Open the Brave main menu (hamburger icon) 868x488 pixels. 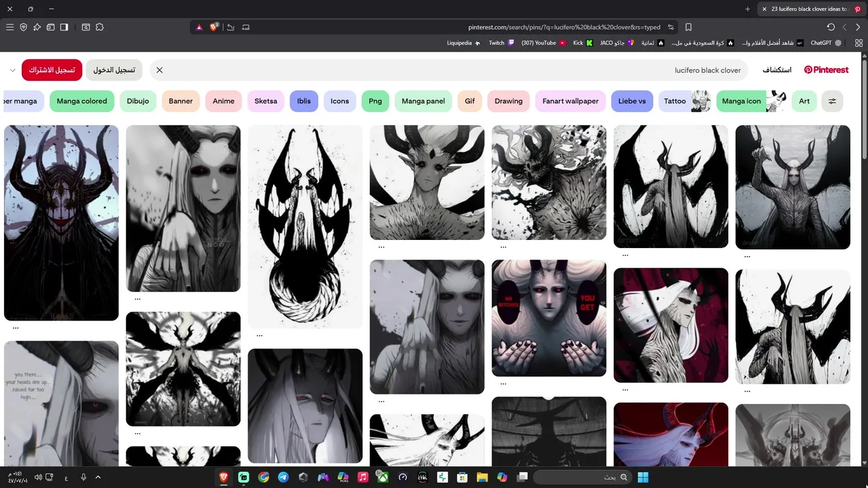click(9, 27)
